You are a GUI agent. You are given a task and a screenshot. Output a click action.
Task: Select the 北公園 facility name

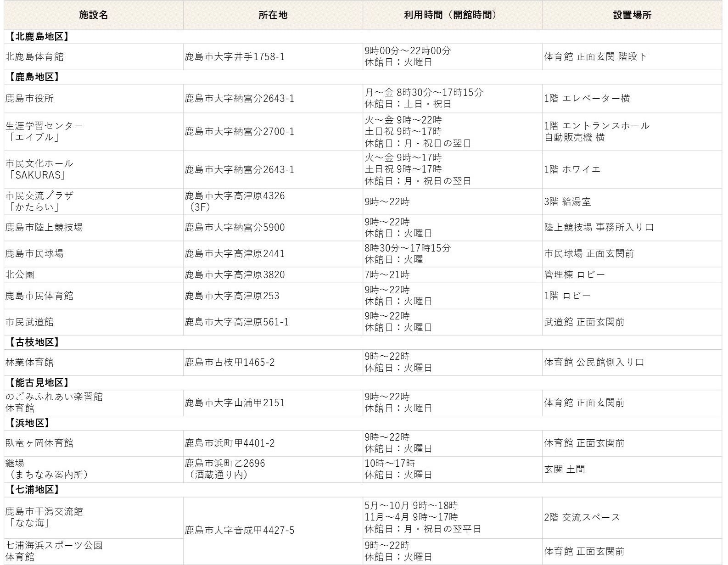point(20,274)
